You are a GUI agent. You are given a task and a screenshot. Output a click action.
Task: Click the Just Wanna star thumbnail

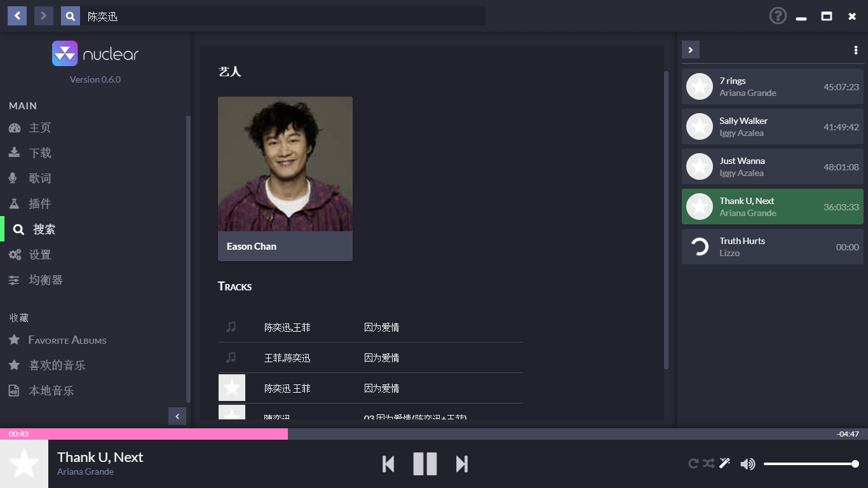[700, 166]
